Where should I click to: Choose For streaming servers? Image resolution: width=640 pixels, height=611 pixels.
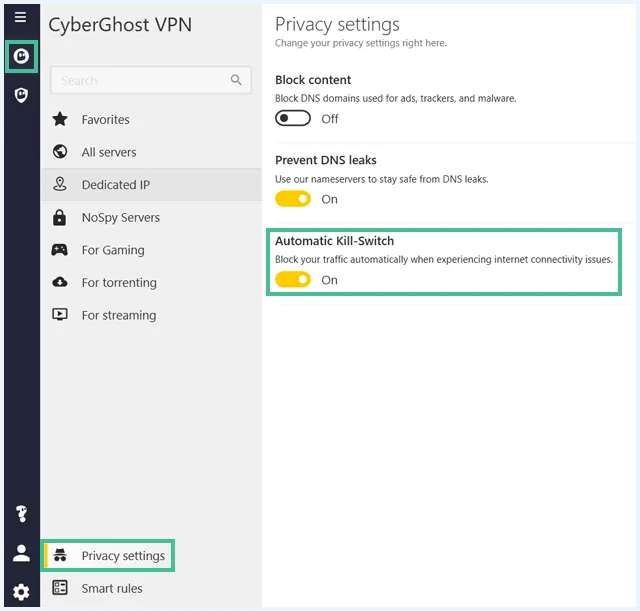[151, 315]
